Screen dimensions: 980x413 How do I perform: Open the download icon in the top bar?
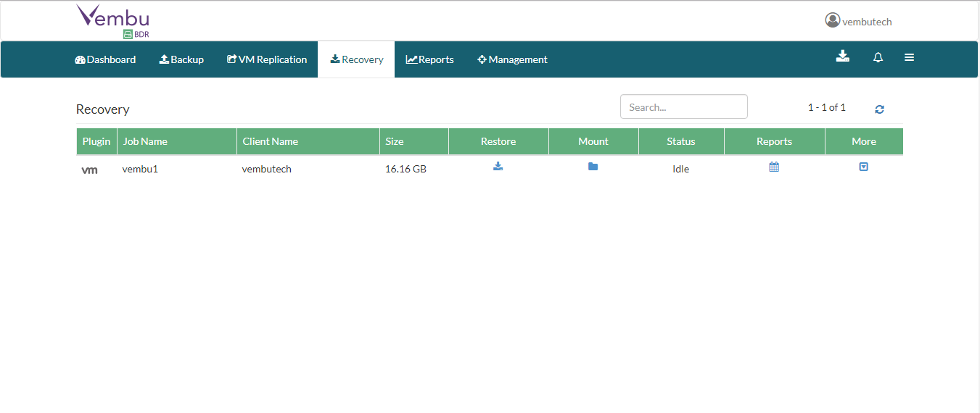tap(842, 57)
